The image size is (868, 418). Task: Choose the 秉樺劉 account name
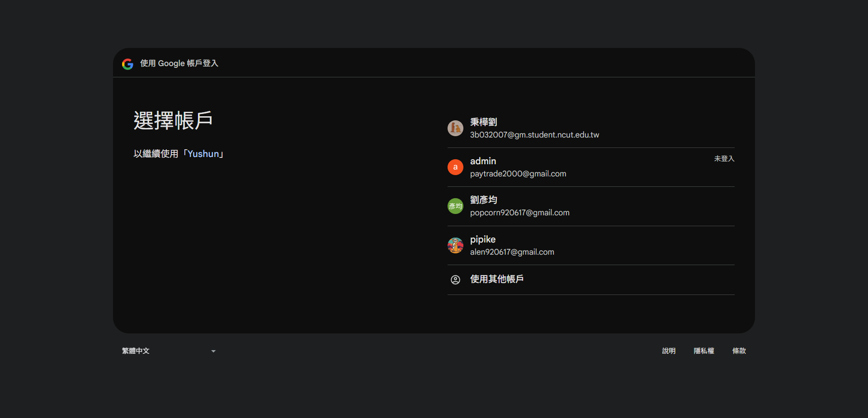click(483, 122)
